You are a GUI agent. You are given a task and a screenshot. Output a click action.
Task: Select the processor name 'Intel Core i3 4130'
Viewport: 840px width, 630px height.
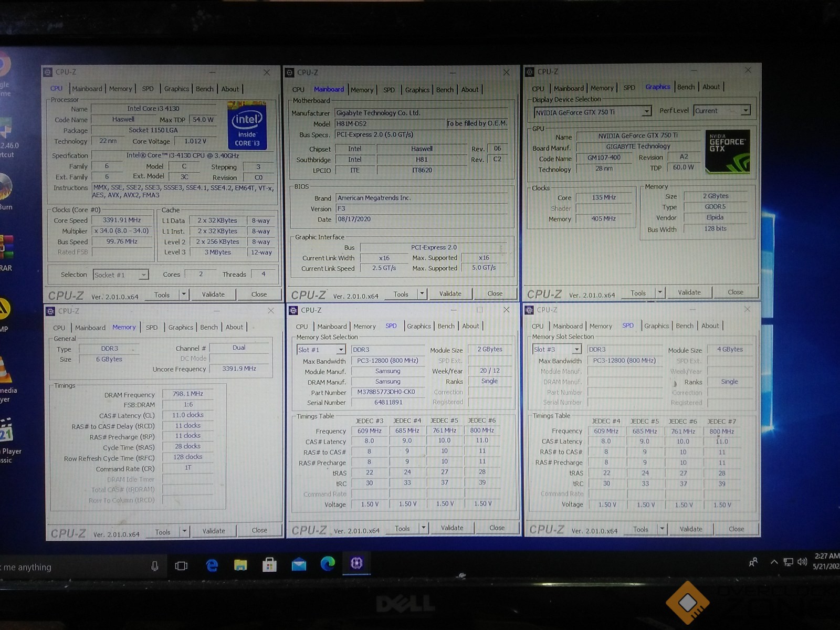tap(153, 109)
